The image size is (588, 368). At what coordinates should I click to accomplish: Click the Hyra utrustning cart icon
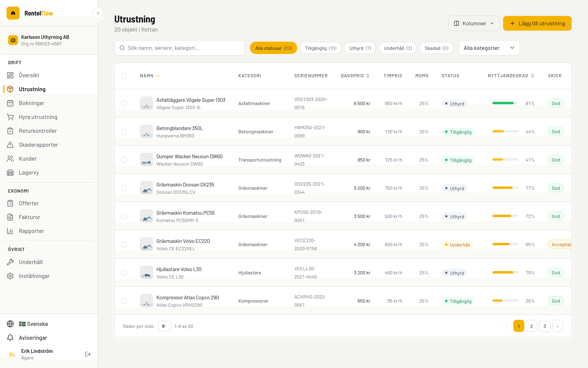pos(10,117)
